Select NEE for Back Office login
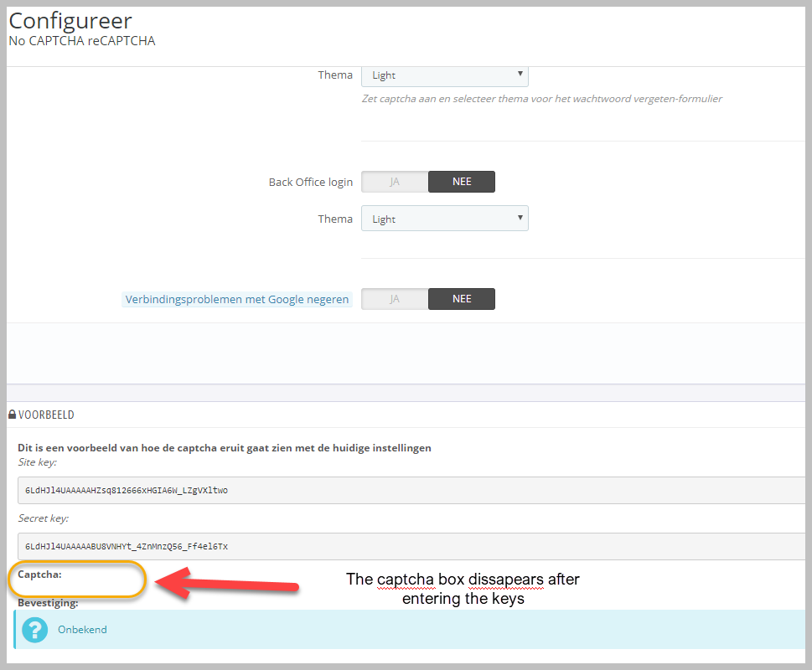This screenshot has width=812, height=670. point(461,182)
